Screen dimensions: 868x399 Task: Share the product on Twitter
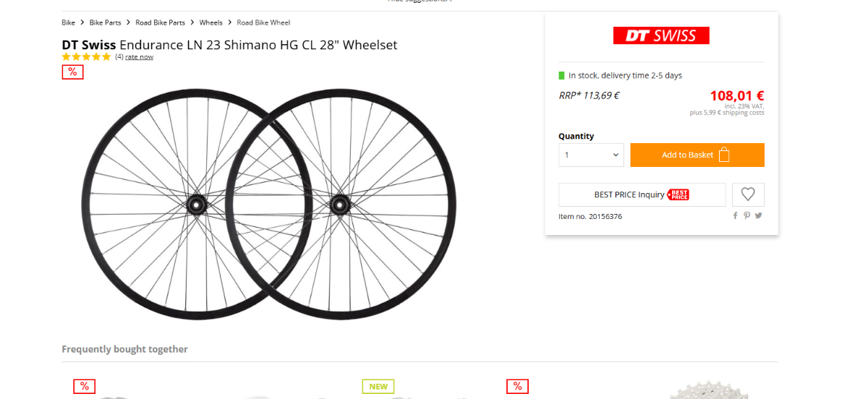coord(759,215)
